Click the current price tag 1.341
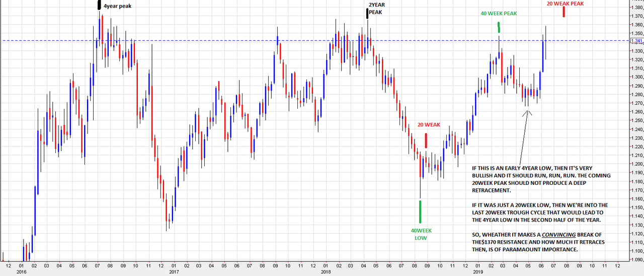The image size is (644, 276). (x=636, y=41)
